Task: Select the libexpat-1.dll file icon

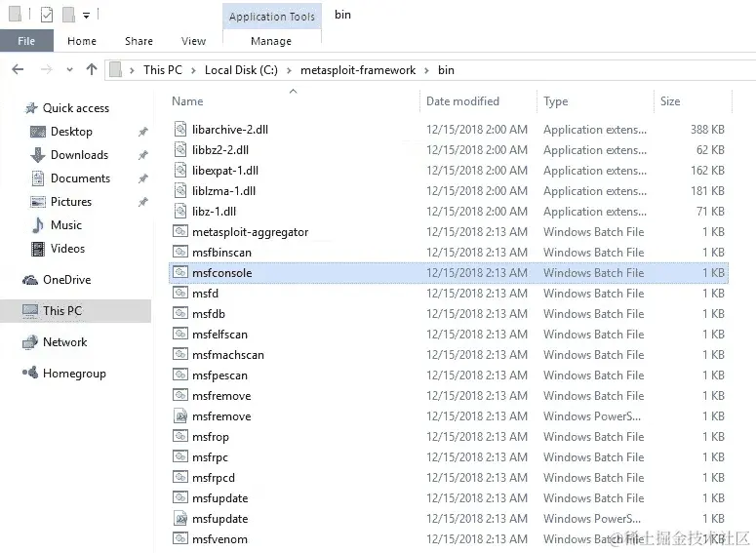Action: [x=180, y=170]
